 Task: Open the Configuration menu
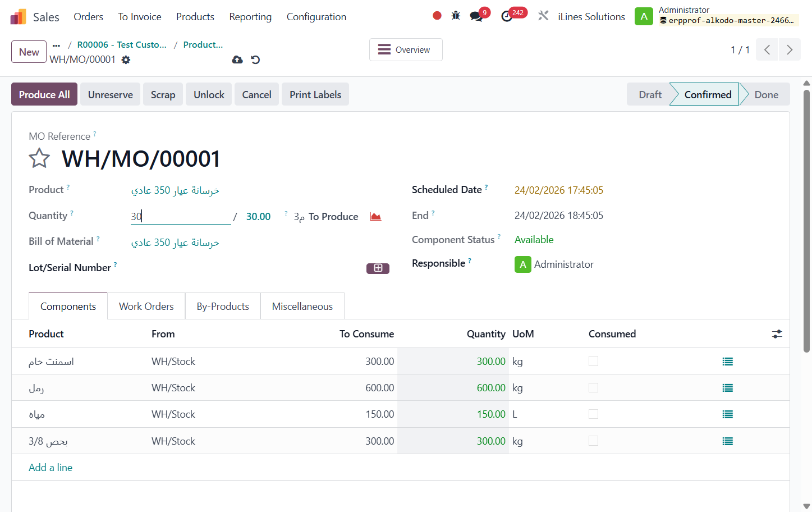(x=316, y=17)
